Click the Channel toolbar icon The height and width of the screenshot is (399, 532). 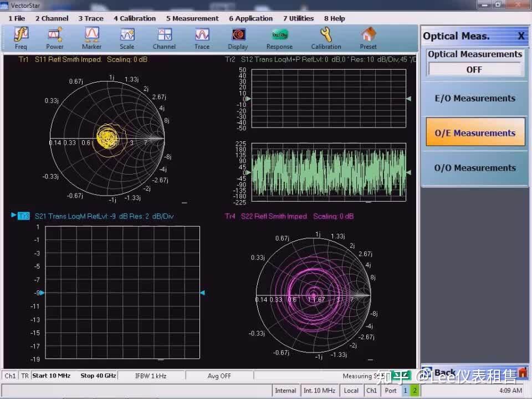tap(164, 38)
